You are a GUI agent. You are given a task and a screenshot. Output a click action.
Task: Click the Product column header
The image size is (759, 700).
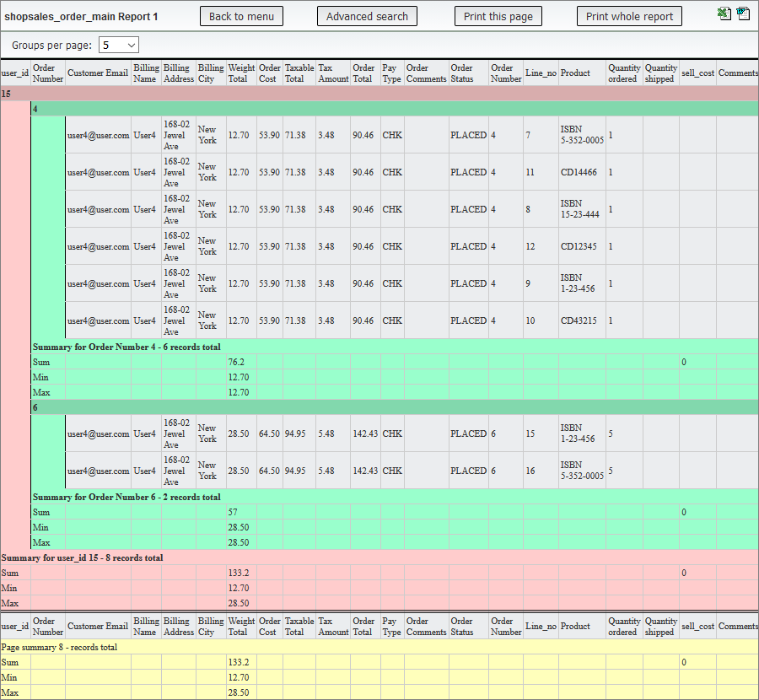coord(573,73)
